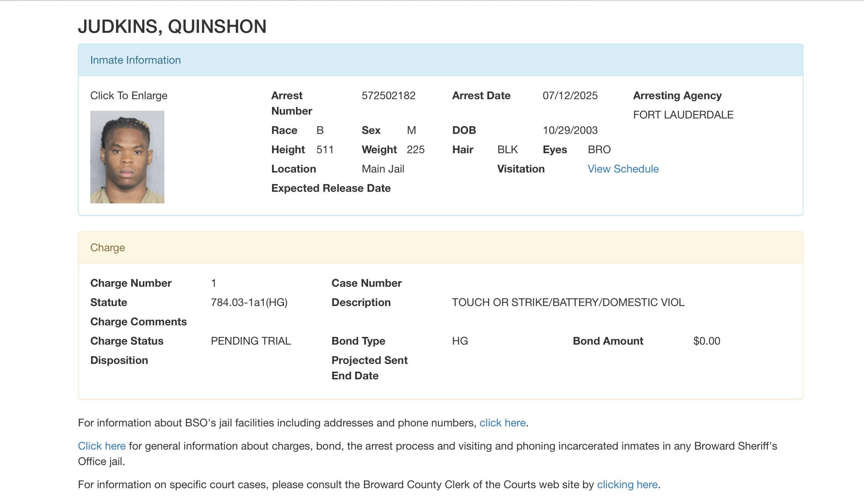
Task: Click the Bond Type value HG
Action: tap(460, 341)
